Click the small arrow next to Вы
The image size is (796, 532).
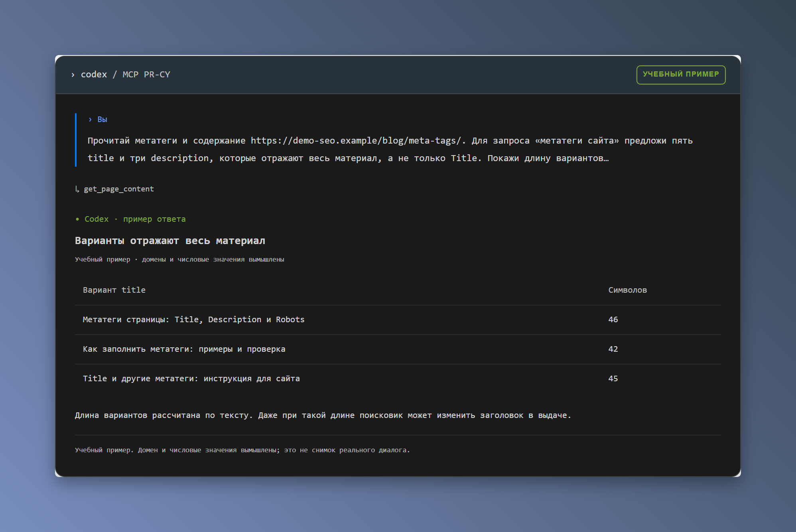(x=90, y=120)
